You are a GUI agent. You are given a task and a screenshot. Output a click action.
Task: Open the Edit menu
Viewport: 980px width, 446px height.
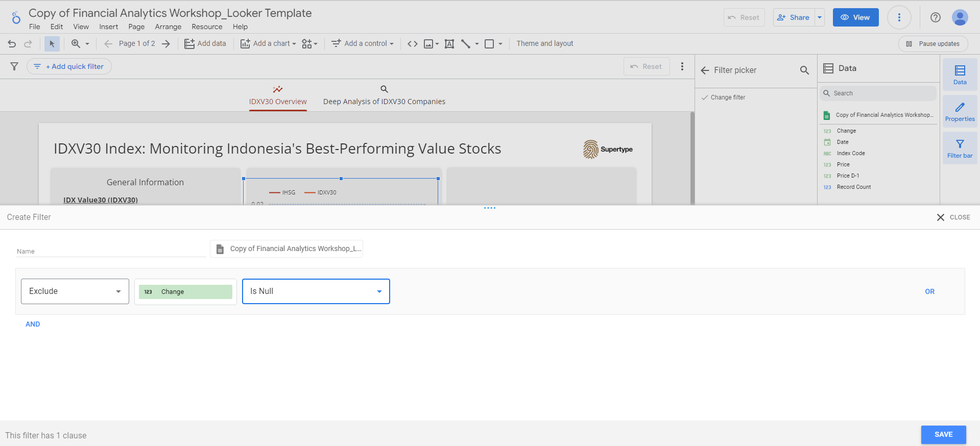pyautogui.click(x=57, y=27)
